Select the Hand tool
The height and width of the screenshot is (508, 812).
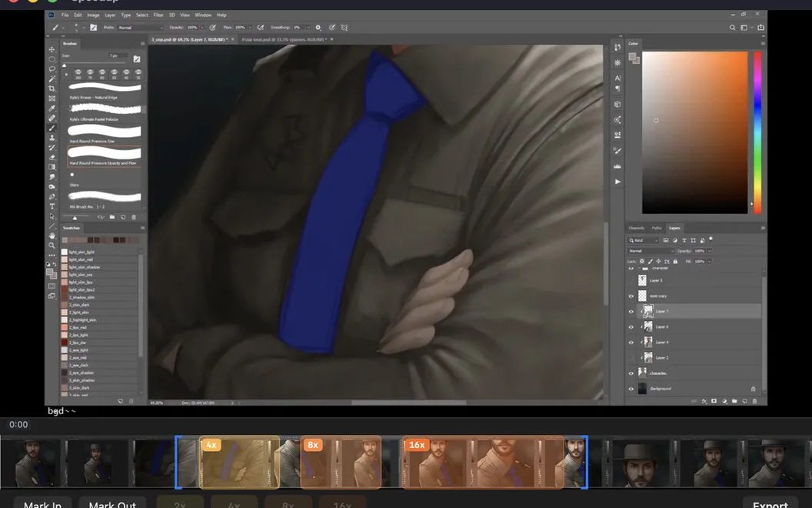52,236
